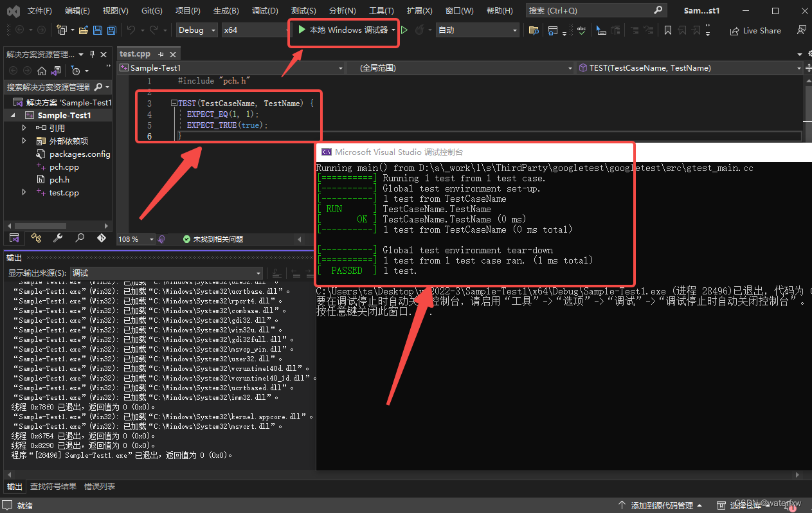The image size is (812, 513).
Task: Open the Class View tab icon
Action: click(36, 239)
